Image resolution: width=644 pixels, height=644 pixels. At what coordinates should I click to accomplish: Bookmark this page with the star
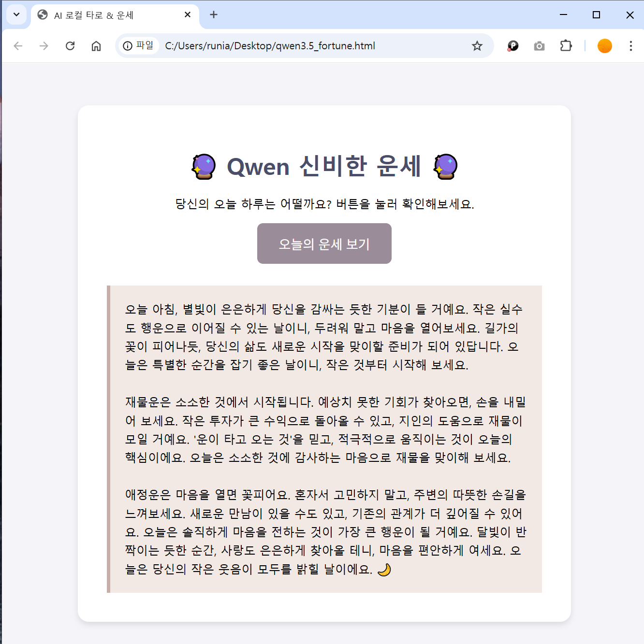[477, 46]
